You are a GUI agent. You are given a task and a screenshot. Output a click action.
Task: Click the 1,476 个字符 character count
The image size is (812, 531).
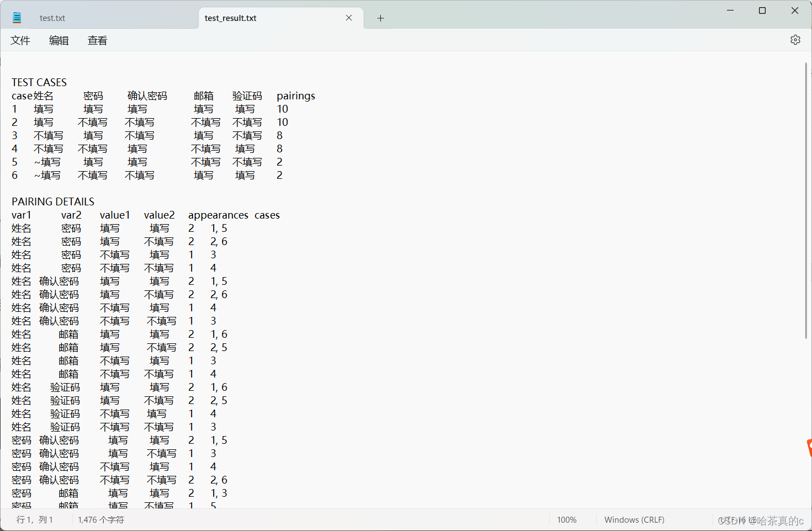[x=101, y=520]
